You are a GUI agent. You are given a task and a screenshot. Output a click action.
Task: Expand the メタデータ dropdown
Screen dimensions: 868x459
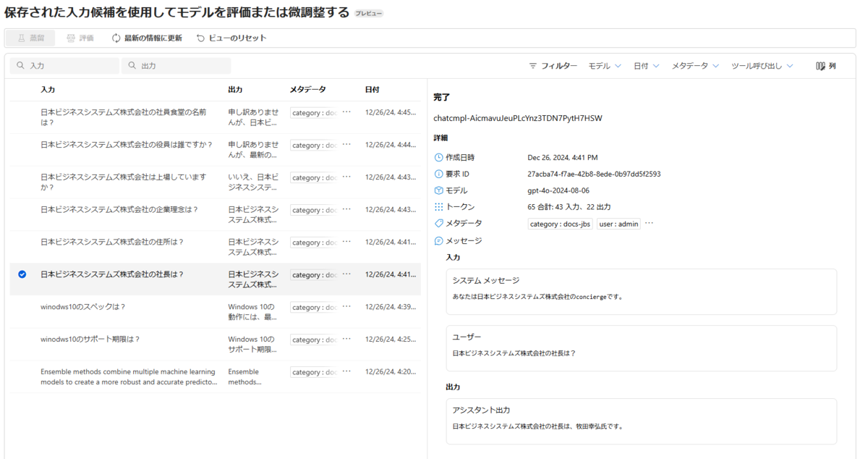[695, 66]
